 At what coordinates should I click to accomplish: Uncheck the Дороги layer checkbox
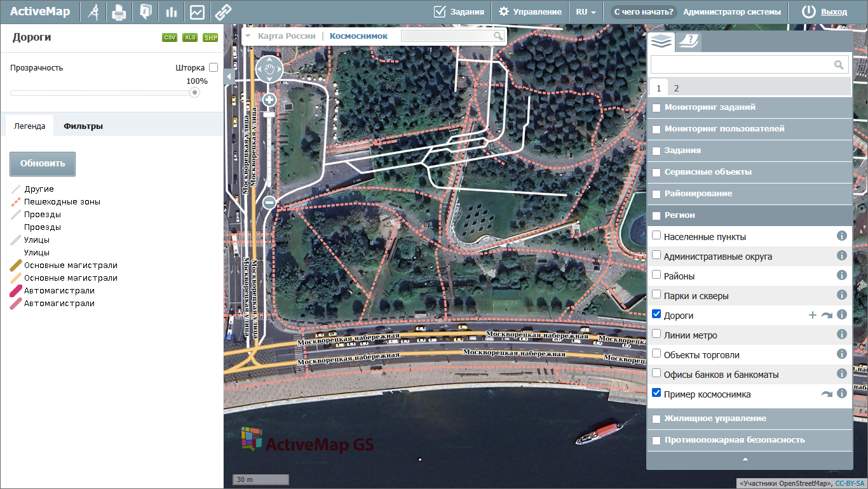[657, 314]
